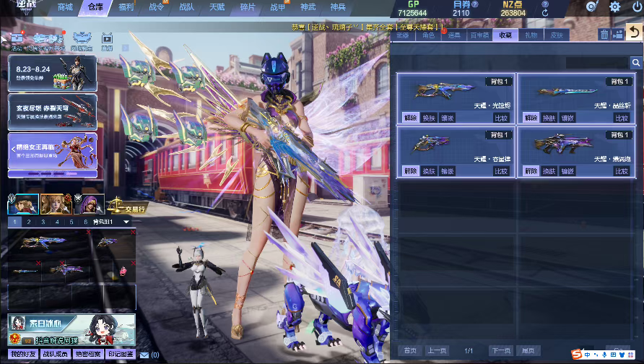Viewport: 644px width, 364px height.
Task: Remove the pink item from backpack
Action: click(134, 263)
